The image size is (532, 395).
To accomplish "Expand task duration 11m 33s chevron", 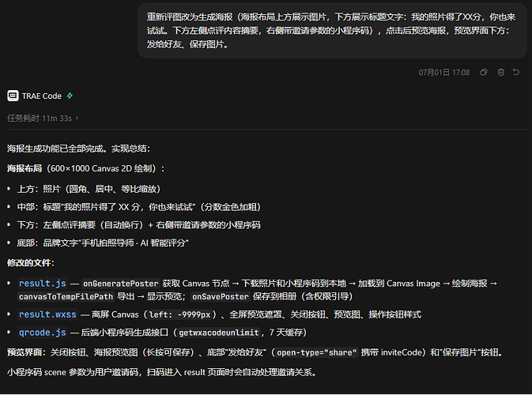I will tap(77, 118).
